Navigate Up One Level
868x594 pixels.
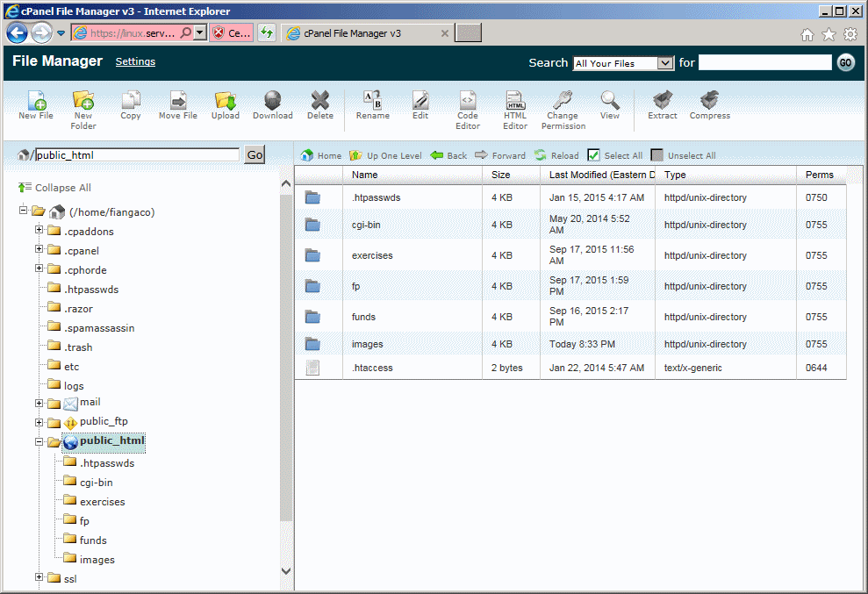click(x=386, y=155)
